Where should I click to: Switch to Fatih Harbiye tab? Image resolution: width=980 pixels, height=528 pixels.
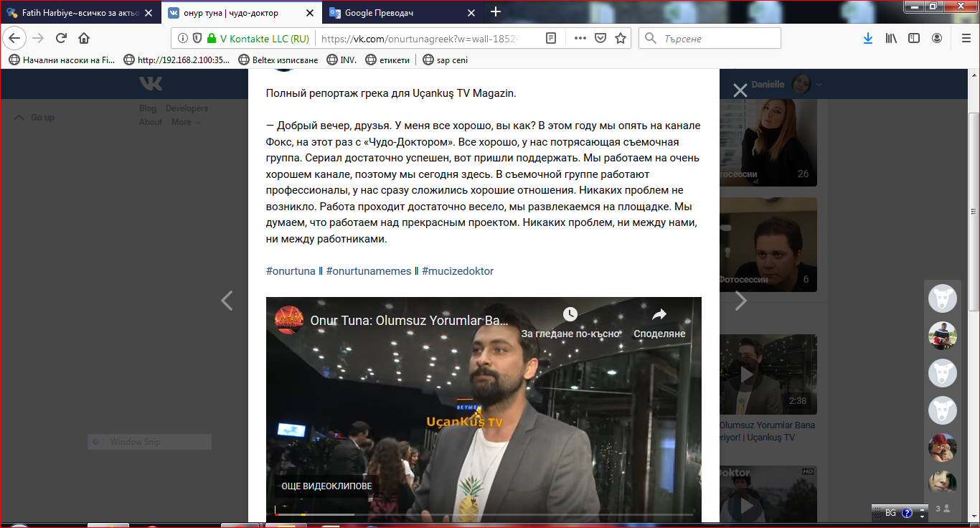click(x=79, y=12)
